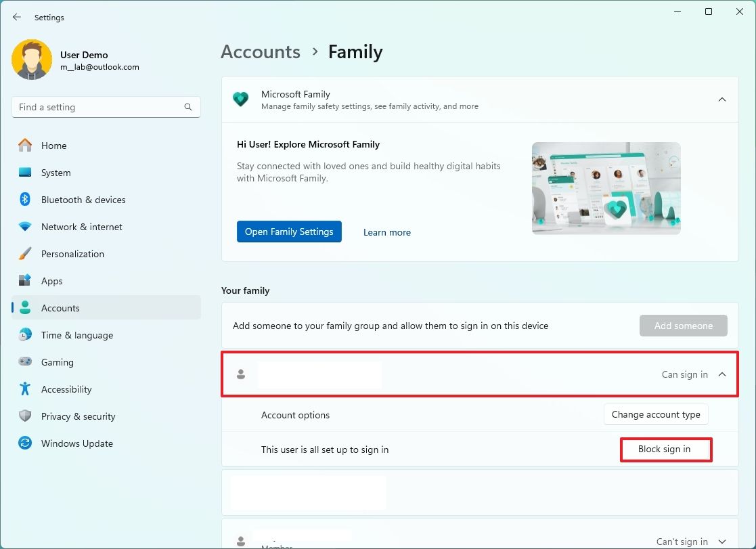This screenshot has height=549, width=756.
Task: Open the Learn more link
Action: click(386, 232)
